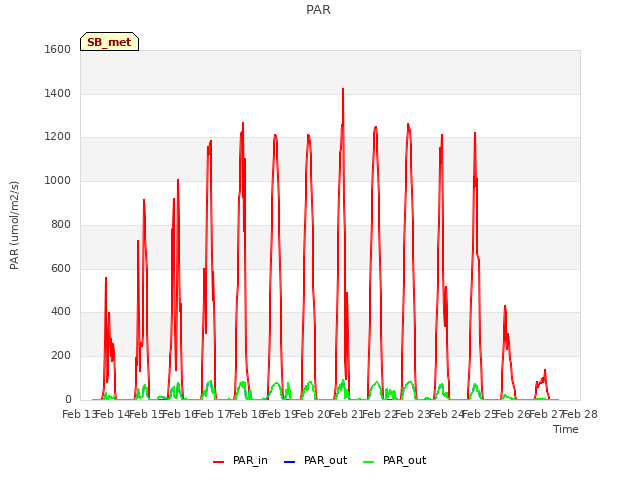
Task: Select the PAR_in legend label
Action: pyautogui.click(x=250, y=460)
